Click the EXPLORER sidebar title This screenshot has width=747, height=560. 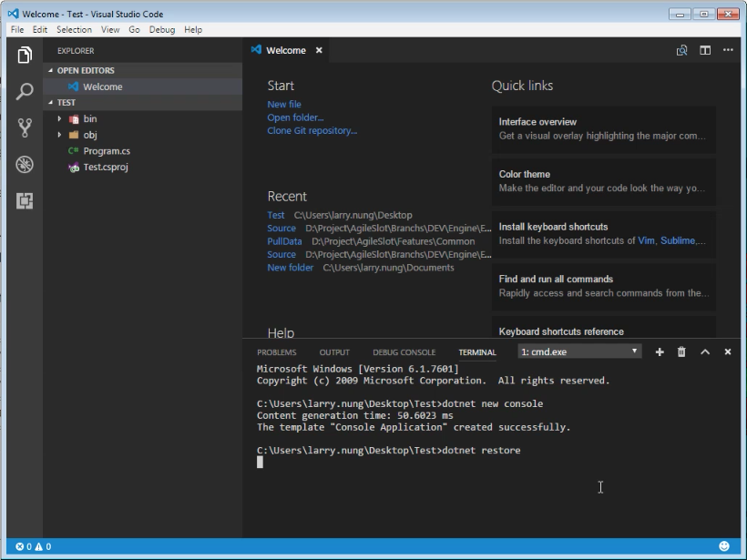point(76,50)
